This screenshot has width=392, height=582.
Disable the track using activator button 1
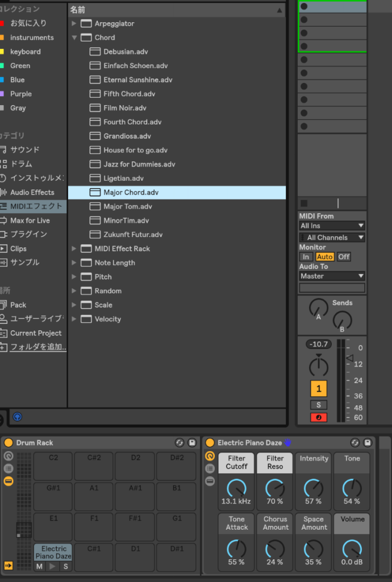click(x=318, y=389)
